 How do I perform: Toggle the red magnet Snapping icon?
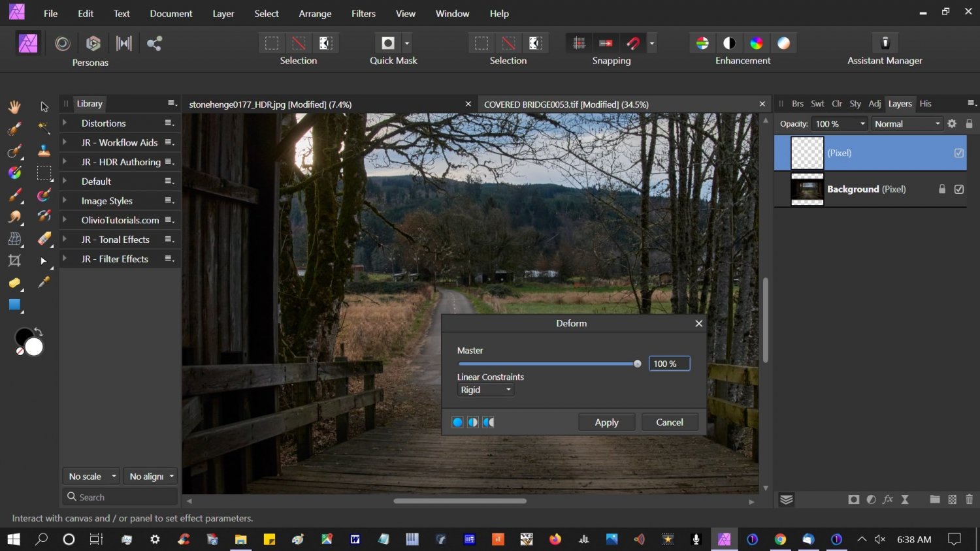633,43
